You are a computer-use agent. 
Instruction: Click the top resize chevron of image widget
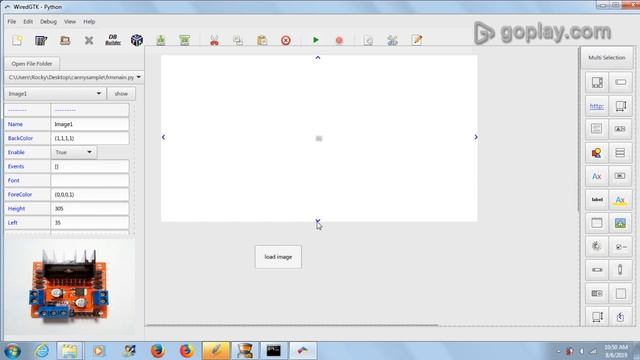click(x=318, y=58)
